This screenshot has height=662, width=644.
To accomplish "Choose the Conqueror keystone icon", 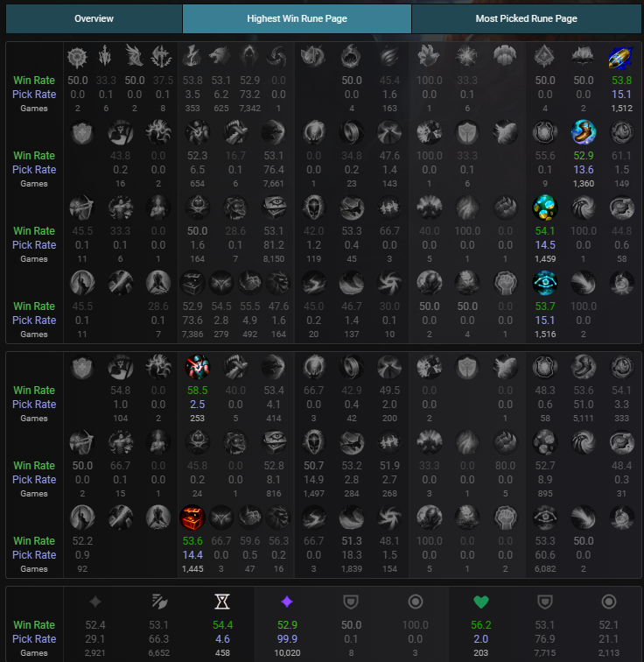I will click(x=162, y=58).
